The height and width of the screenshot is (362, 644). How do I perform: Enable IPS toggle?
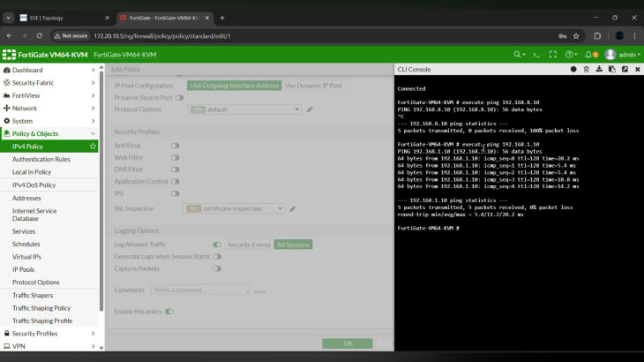click(175, 193)
